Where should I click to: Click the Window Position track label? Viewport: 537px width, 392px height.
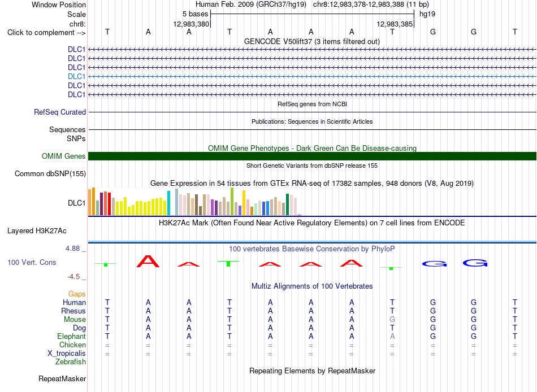point(59,5)
